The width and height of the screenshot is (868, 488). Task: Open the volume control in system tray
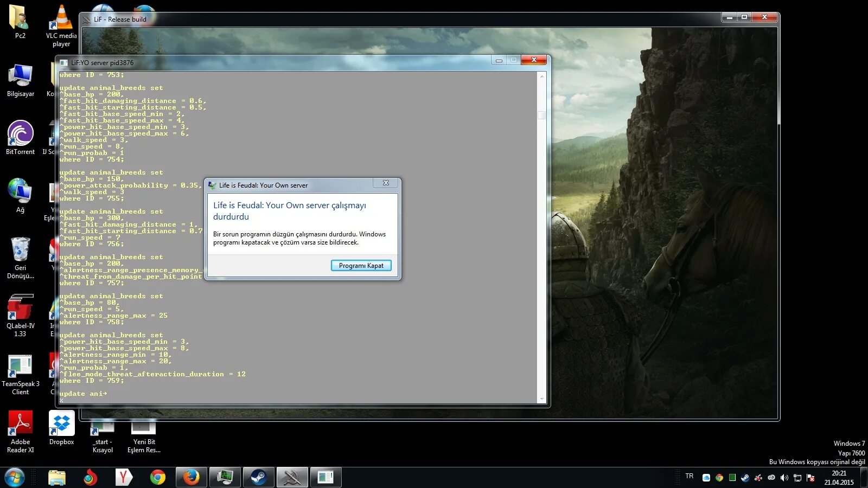click(784, 478)
